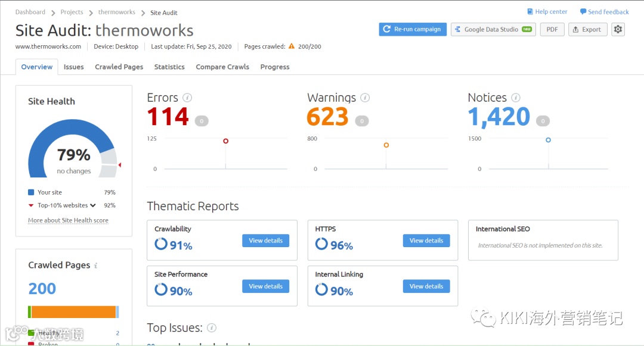This screenshot has width=644, height=346.
Task: Click the Internal Linking progress circle icon
Action: pyautogui.click(x=321, y=289)
